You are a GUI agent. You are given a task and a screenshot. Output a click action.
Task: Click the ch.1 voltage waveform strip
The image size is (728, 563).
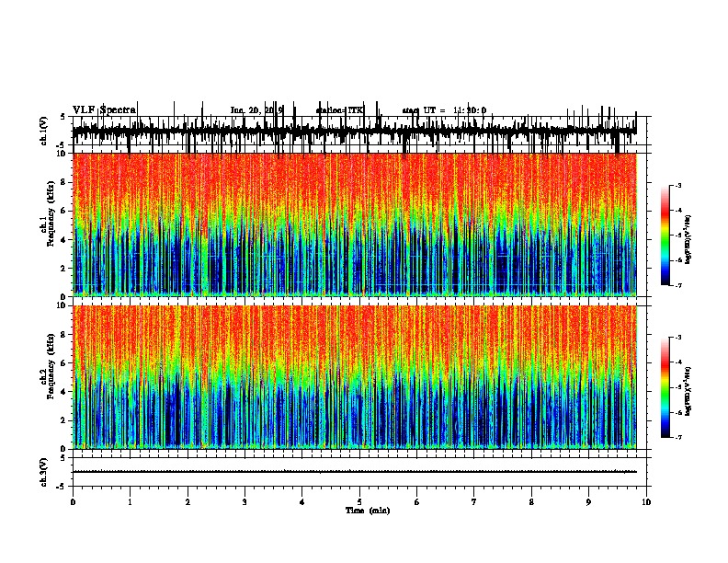pos(354,131)
